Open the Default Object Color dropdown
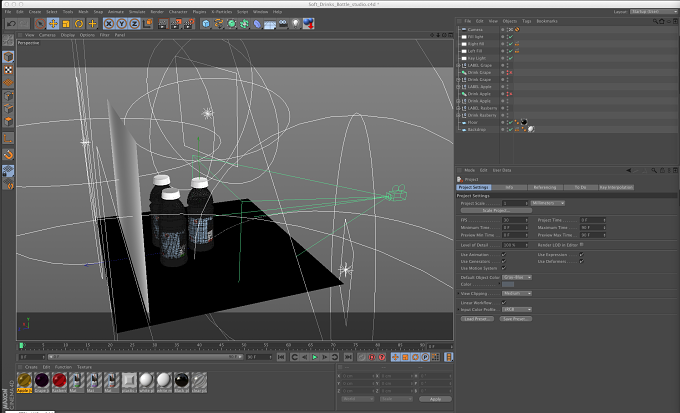680x413 pixels. tap(517, 277)
